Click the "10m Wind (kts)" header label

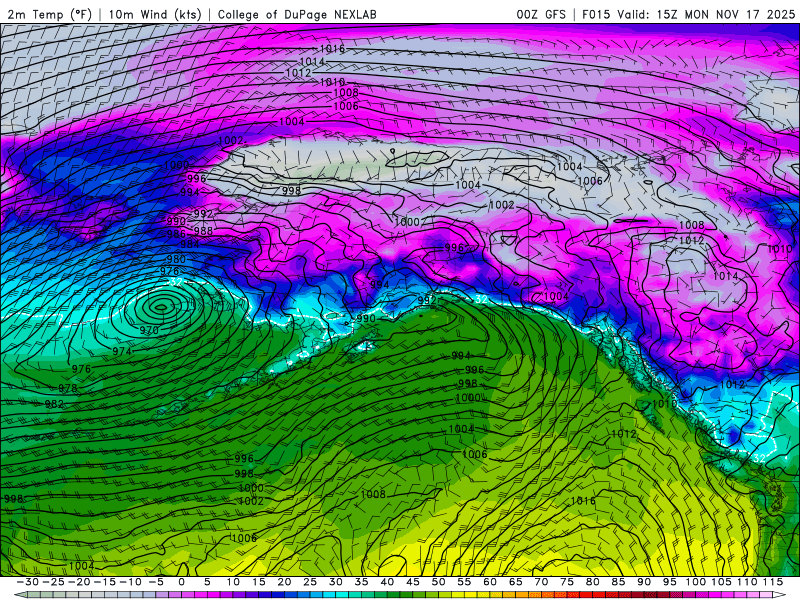[x=155, y=14]
